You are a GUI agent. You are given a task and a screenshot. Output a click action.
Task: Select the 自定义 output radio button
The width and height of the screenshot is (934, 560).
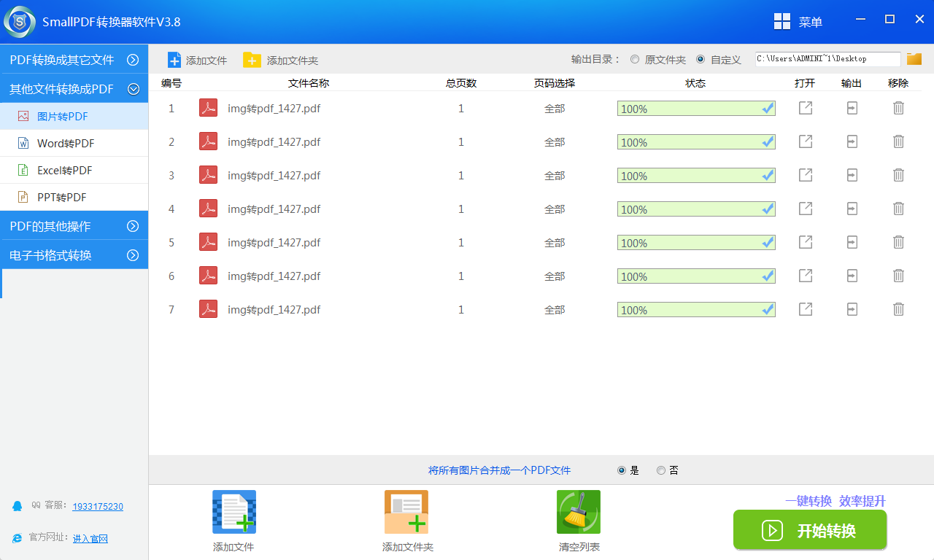pos(700,59)
